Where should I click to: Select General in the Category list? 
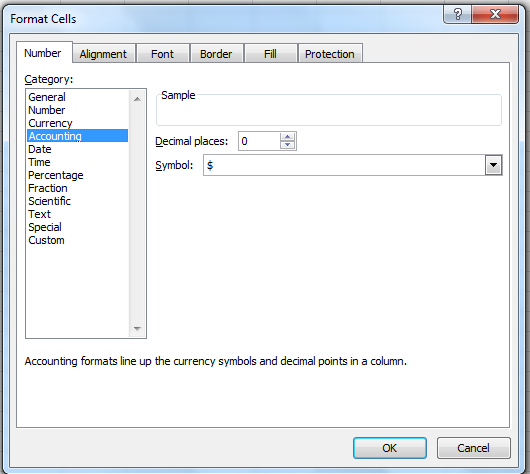tap(77, 97)
